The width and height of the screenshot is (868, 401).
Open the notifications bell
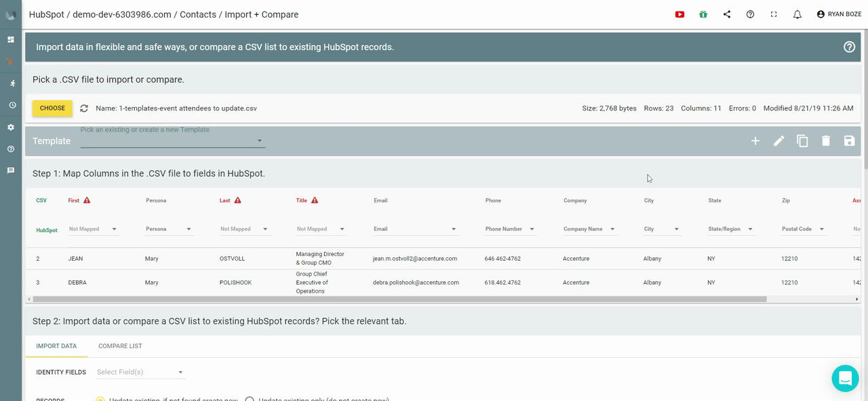[797, 14]
